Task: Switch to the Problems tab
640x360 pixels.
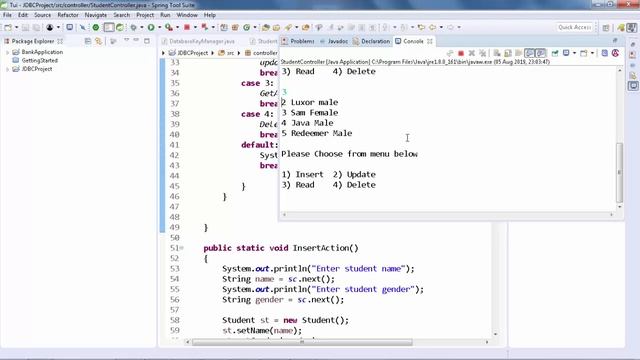Action: tap(298, 41)
